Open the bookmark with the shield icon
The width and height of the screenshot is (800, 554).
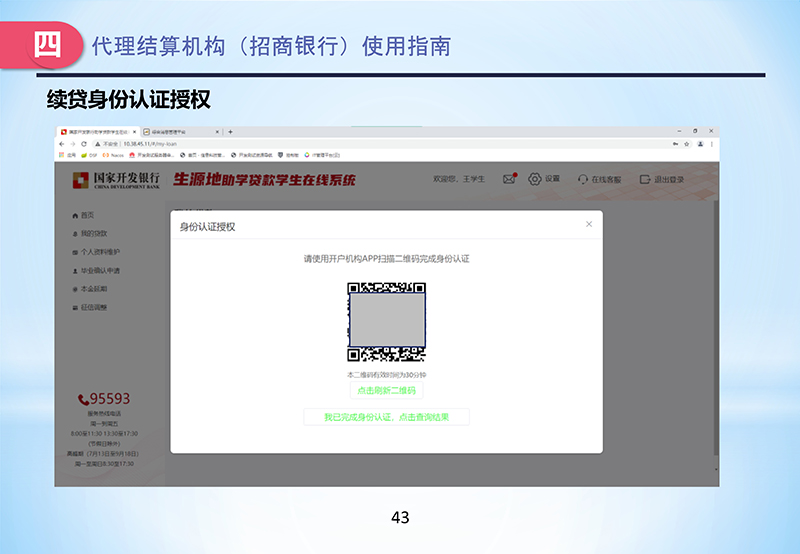[288, 155]
